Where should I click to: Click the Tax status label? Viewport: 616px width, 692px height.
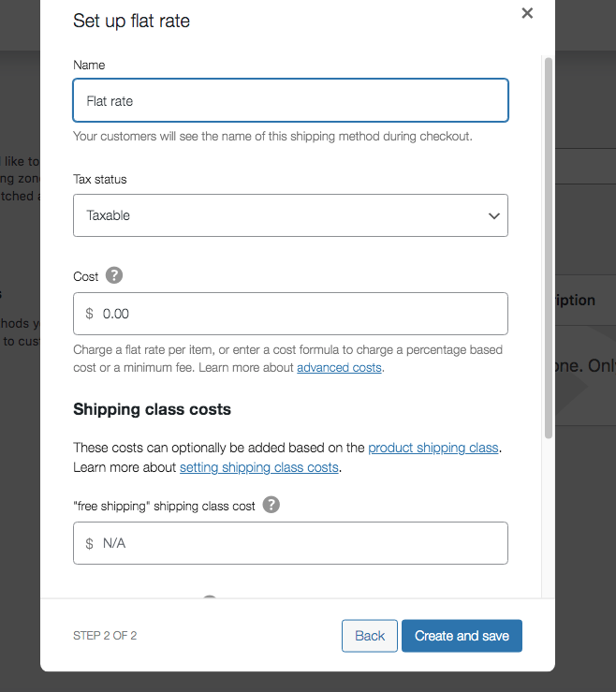pos(100,179)
